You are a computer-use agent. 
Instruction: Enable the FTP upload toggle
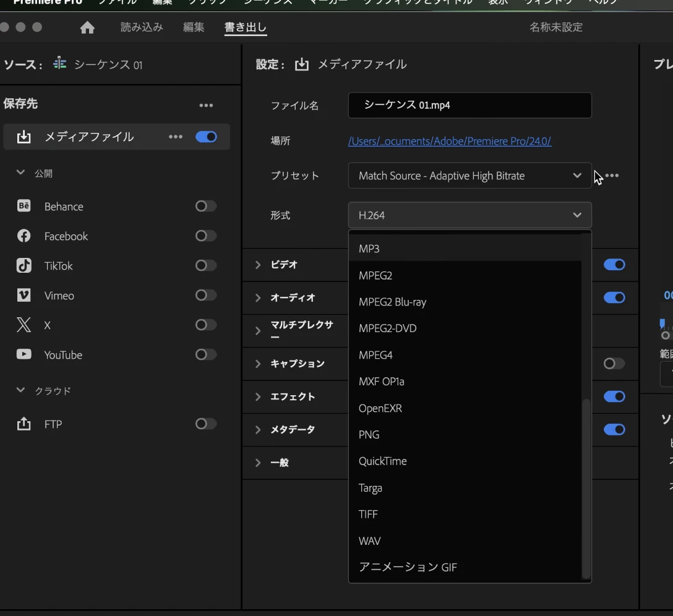206,424
